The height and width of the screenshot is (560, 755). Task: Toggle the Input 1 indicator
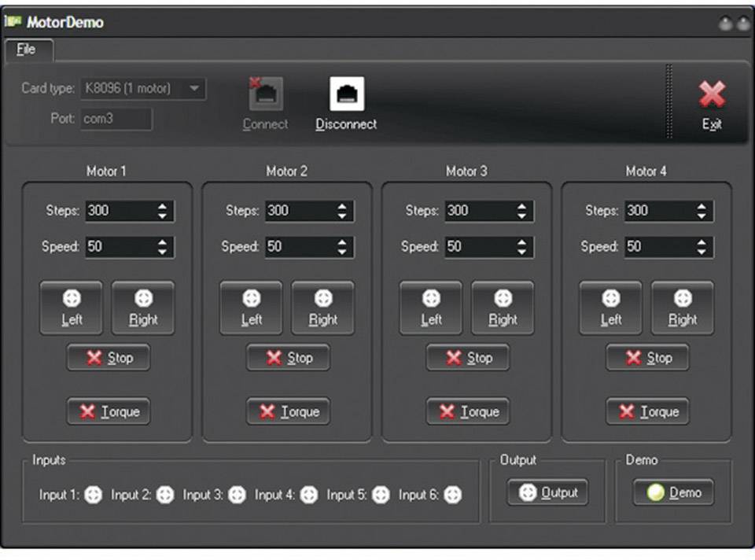tap(94, 495)
